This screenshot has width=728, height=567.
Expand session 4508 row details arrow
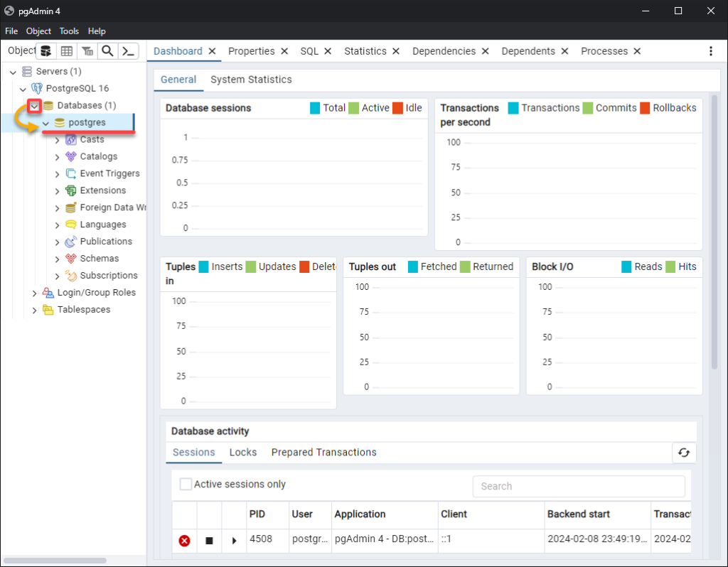click(234, 541)
